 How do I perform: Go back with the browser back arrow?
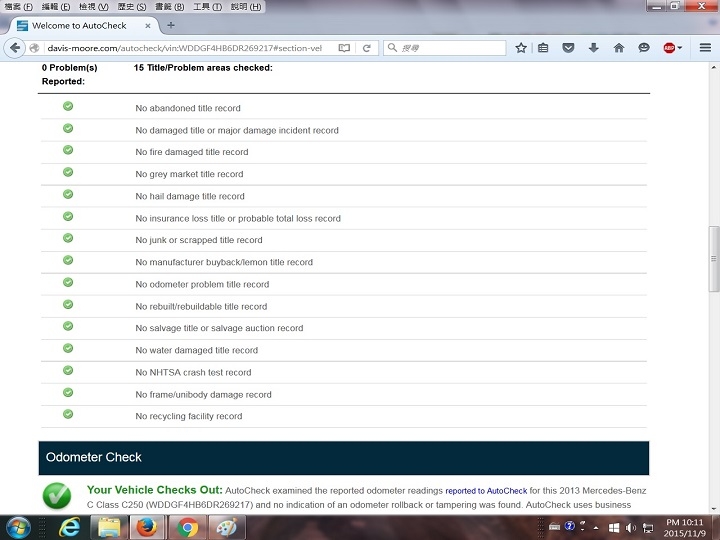tap(15, 48)
